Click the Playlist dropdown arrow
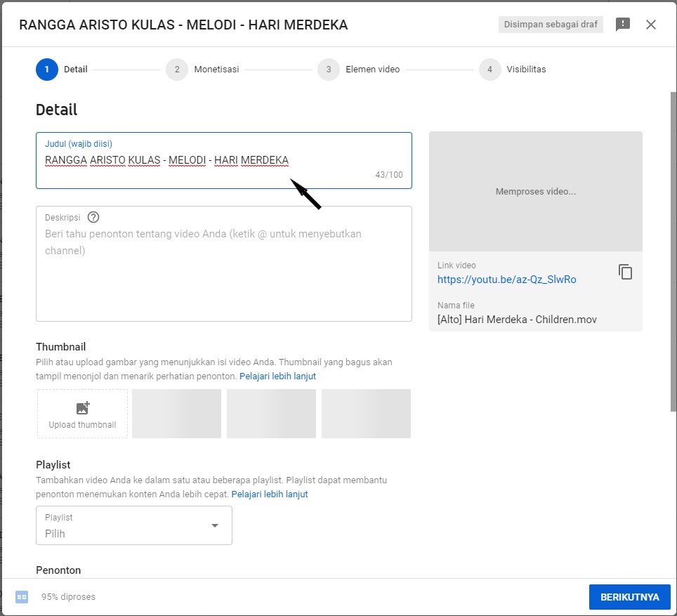677x616 pixels. pos(215,525)
